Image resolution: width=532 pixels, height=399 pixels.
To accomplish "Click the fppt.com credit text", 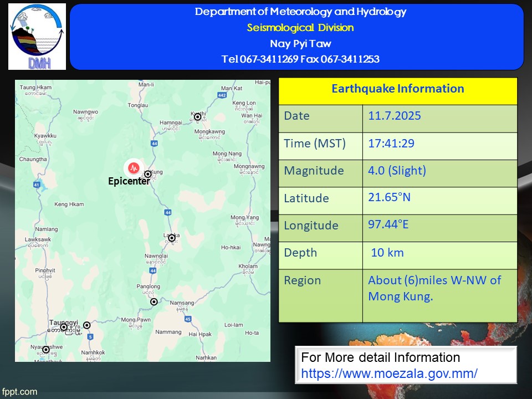I will 20,392.
